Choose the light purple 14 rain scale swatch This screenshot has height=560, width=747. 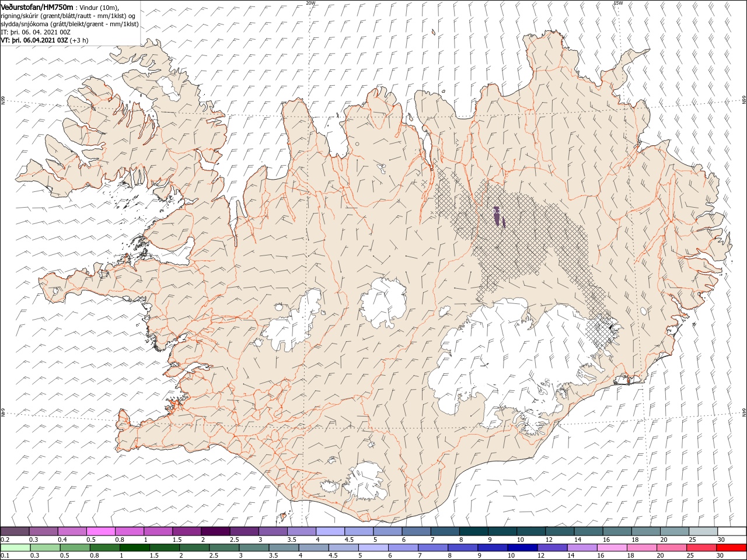[582, 547]
